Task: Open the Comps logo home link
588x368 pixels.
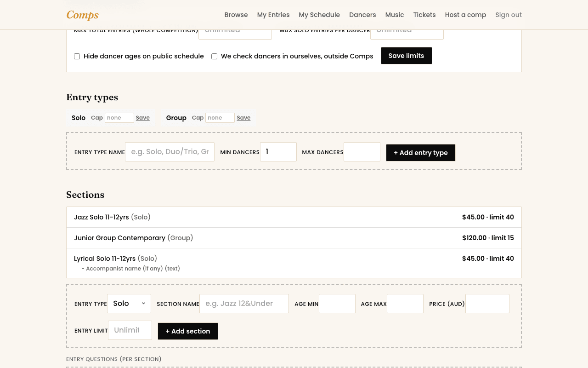Action: [x=83, y=15]
